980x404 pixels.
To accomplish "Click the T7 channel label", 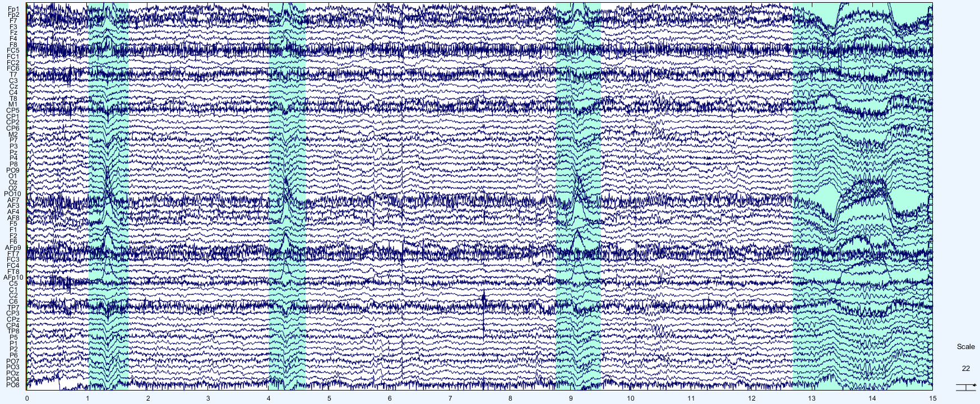I will coord(13,75).
